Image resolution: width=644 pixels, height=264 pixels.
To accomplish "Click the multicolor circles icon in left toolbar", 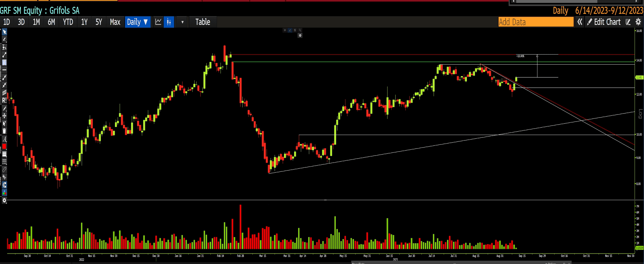I will pos(4,193).
